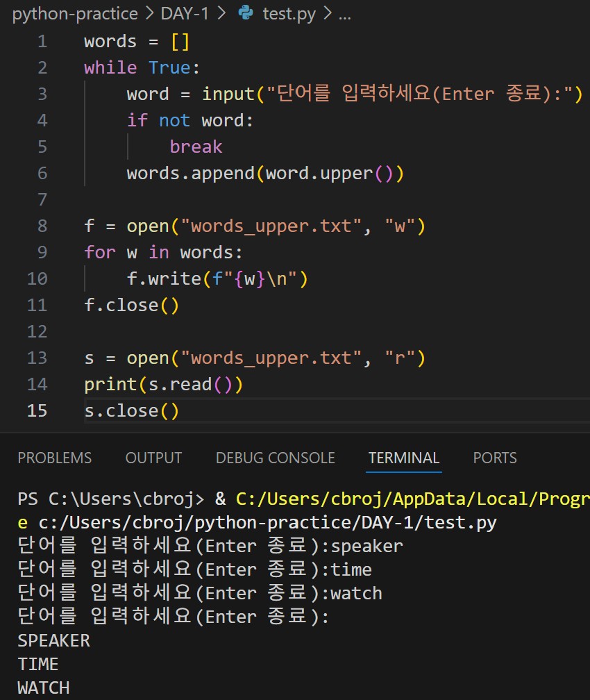Screen dimensions: 590x700
Task: Click the 'f.close()' line
Action: pos(131,306)
